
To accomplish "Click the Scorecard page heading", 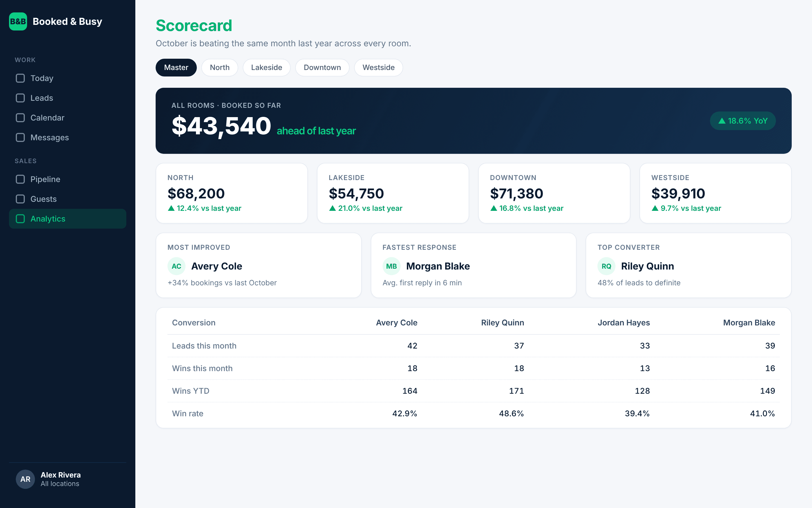I will [x=194, y=25].
